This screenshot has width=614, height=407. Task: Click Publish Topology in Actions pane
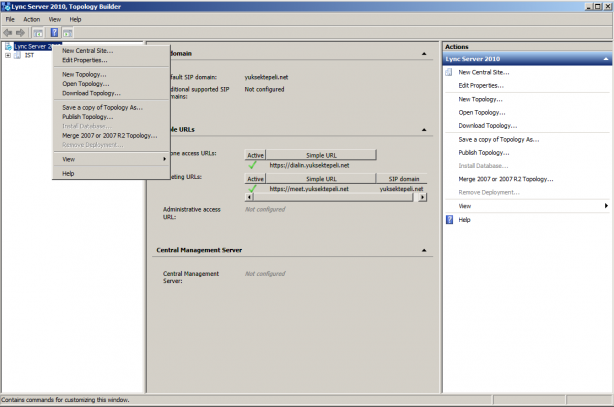(x=484, y=153)
